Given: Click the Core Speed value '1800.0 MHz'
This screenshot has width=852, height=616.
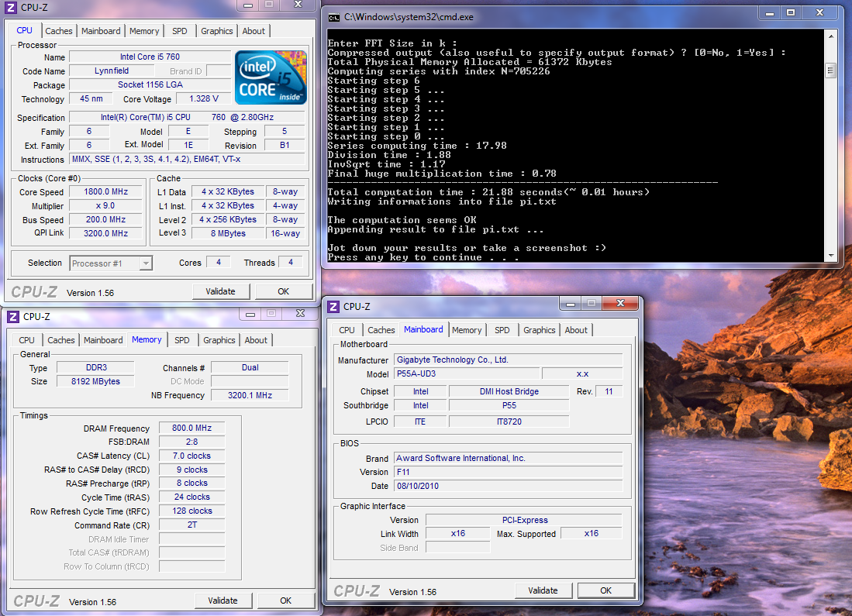Looking at the screenshot, I should click(106, 191).
